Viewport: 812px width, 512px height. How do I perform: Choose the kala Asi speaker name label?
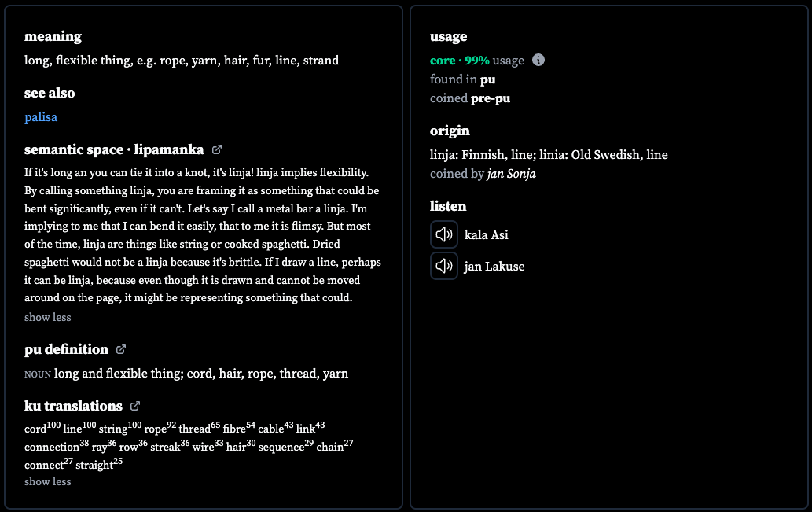tap(487, 234)
